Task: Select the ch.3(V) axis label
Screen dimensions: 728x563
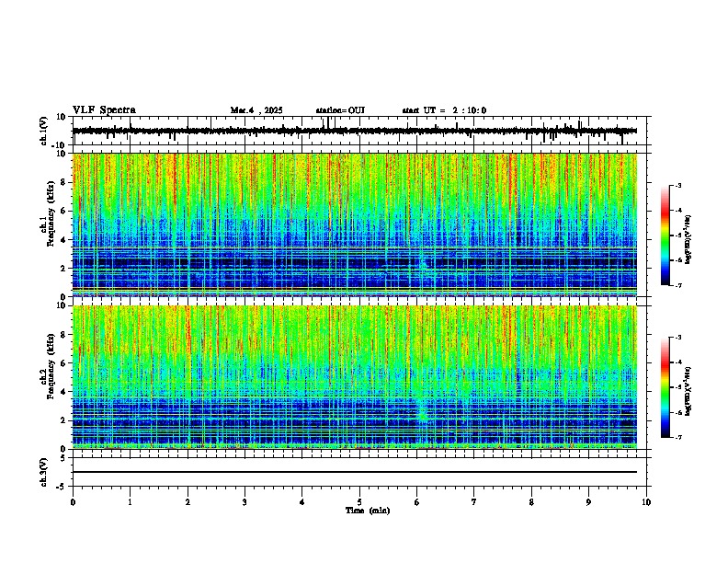Action: pyautogui.click(x=44, y=472)
